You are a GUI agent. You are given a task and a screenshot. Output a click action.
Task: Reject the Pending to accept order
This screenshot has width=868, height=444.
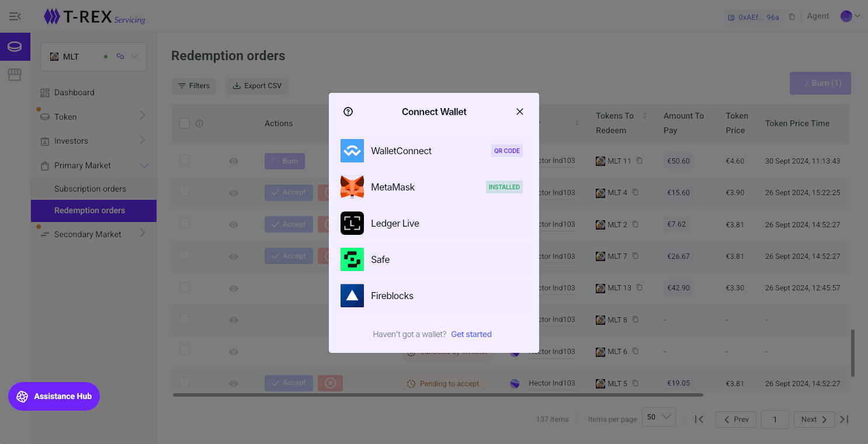click(x=330, y=383)
